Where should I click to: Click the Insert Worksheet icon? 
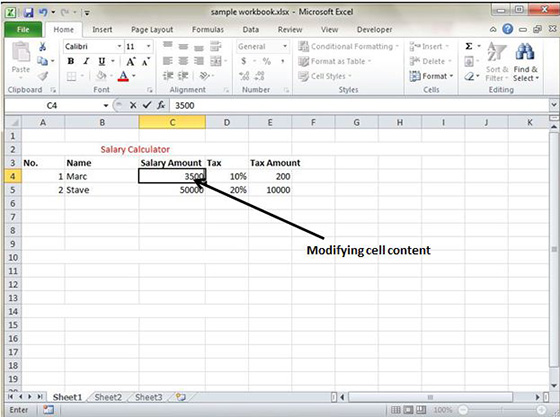(x=181, y=397)
